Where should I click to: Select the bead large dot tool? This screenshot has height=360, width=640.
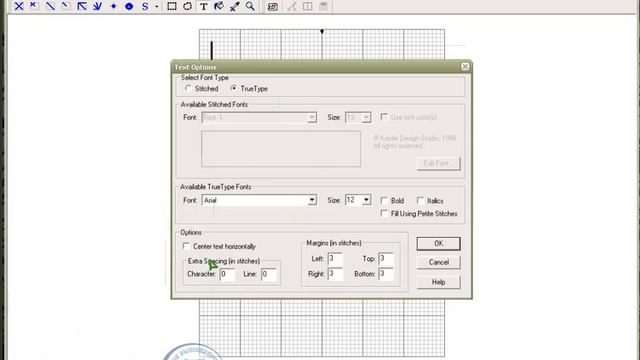[x=129, y=6]
